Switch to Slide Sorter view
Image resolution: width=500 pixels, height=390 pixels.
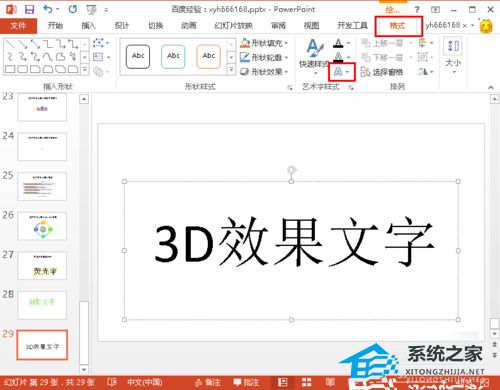[x=307, y=382]
